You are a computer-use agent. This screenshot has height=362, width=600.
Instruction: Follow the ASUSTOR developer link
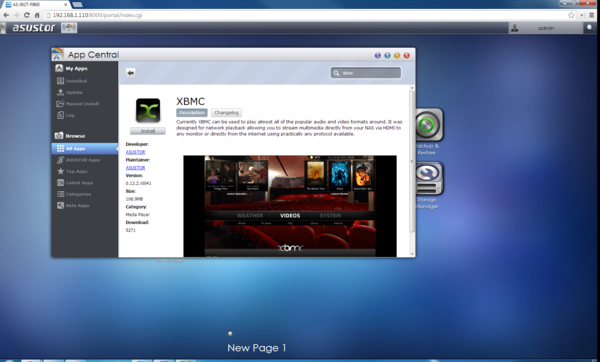point(135,152)
